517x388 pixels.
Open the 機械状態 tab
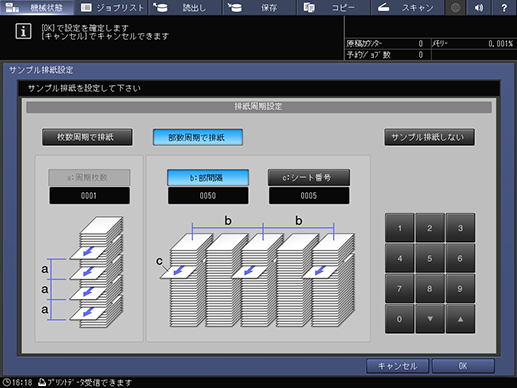pyautogui.click(x=37, y=7)
